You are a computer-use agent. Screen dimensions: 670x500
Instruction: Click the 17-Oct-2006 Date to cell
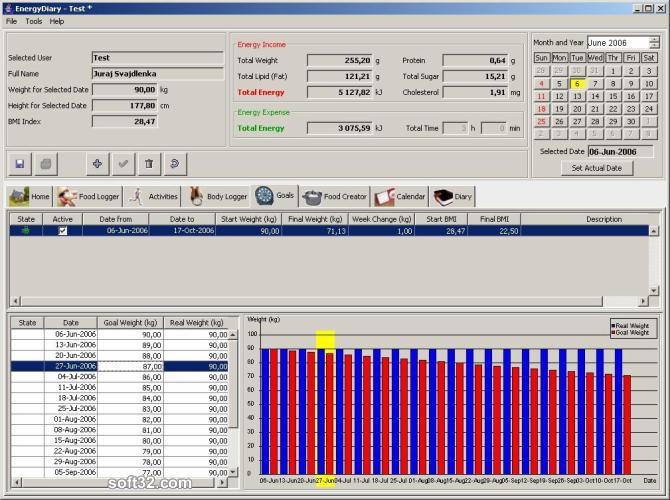coord(182,231)
